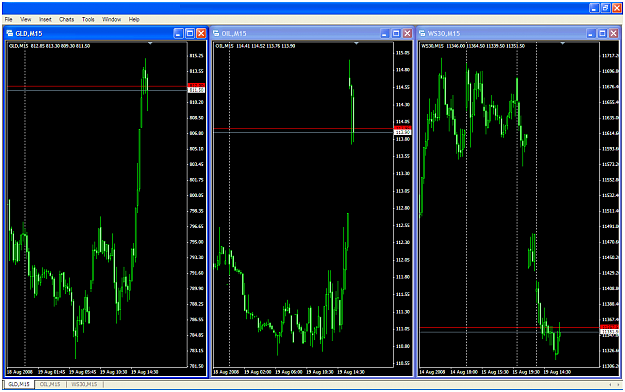Open the Charts menu
This screenshot has height=392, width=625.
pyautogui.click(x=67, y=19)
